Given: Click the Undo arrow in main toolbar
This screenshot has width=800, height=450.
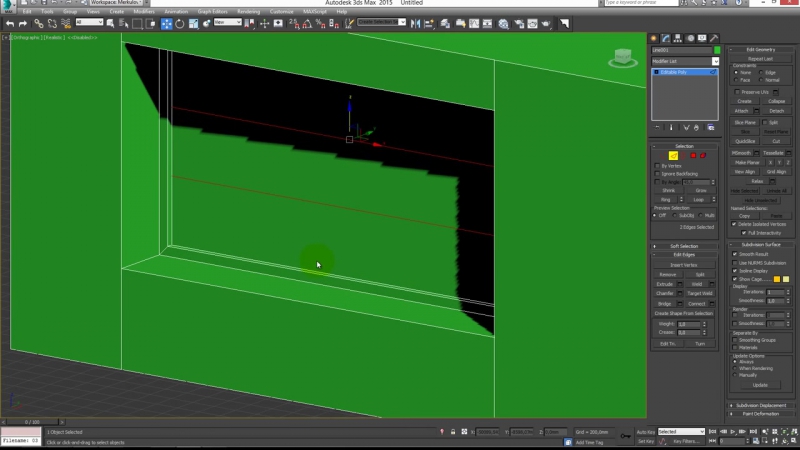Looking at the screenshot, I should point(10,23).
